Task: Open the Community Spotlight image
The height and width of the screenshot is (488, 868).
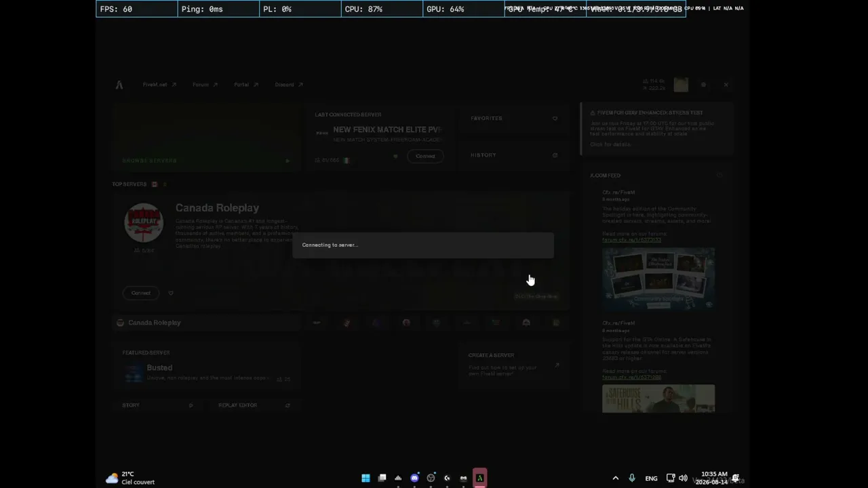Action: click(658, 279)
